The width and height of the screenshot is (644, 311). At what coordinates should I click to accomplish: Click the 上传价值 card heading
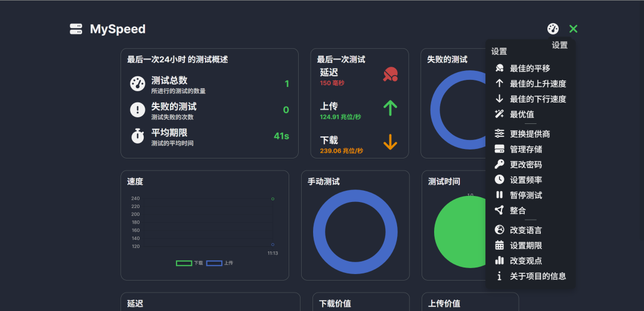[444, 304]
